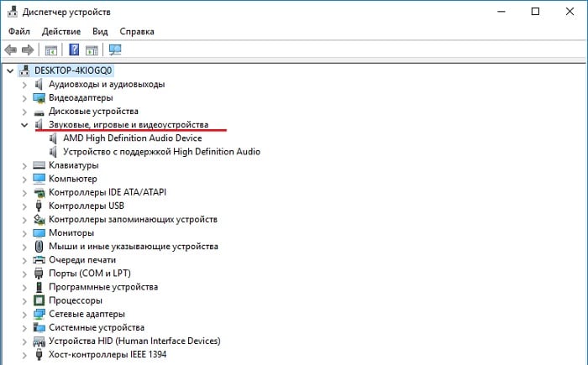Expand the Сетевые адаптеры category
This screenshot has width=588, height=365.
(x=24, y=314)
